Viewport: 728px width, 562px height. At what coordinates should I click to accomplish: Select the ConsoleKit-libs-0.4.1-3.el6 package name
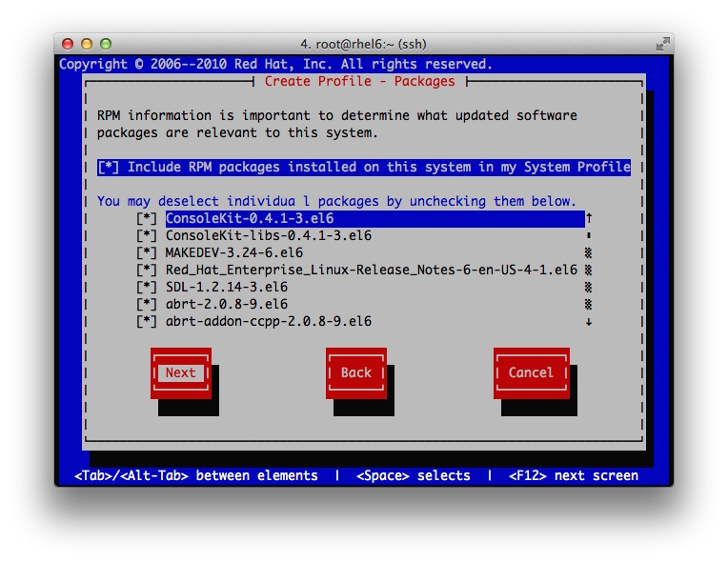click(x=269, y=235)
